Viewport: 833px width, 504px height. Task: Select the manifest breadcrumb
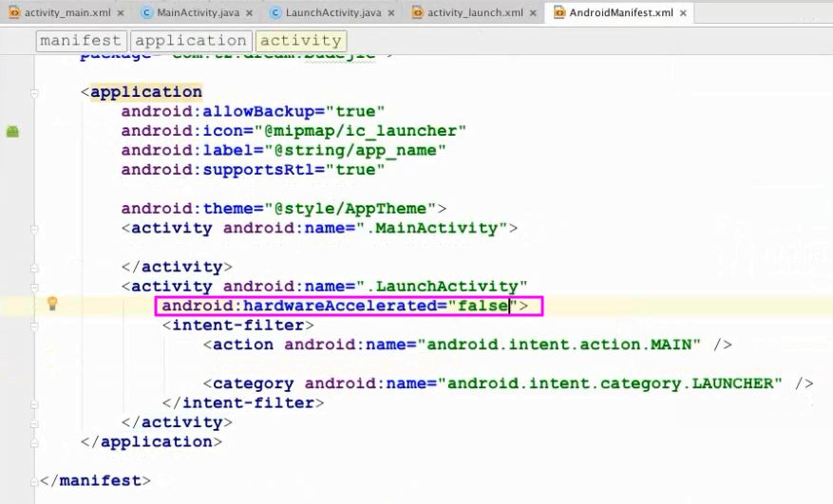pyautogui.click(x=81, y=41)
